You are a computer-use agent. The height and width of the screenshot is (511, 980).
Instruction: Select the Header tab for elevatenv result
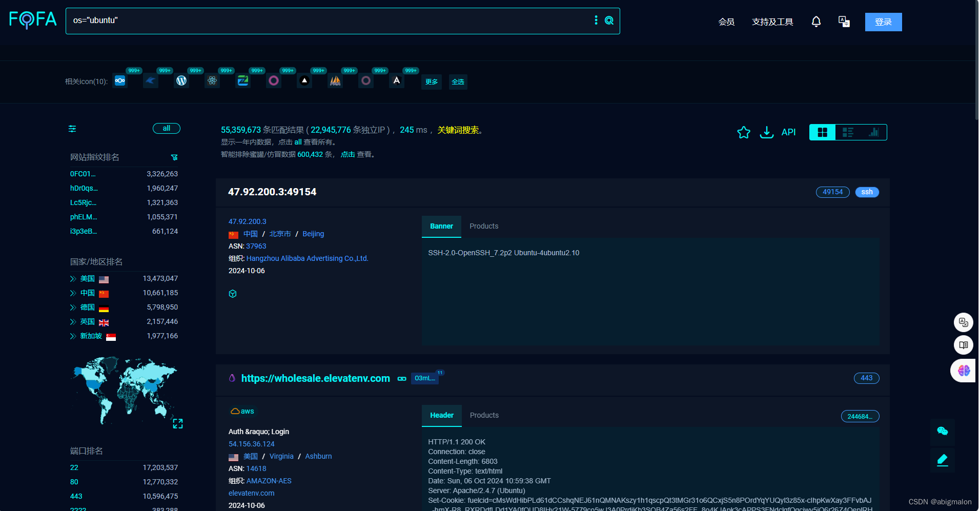[x=442, y=415]
